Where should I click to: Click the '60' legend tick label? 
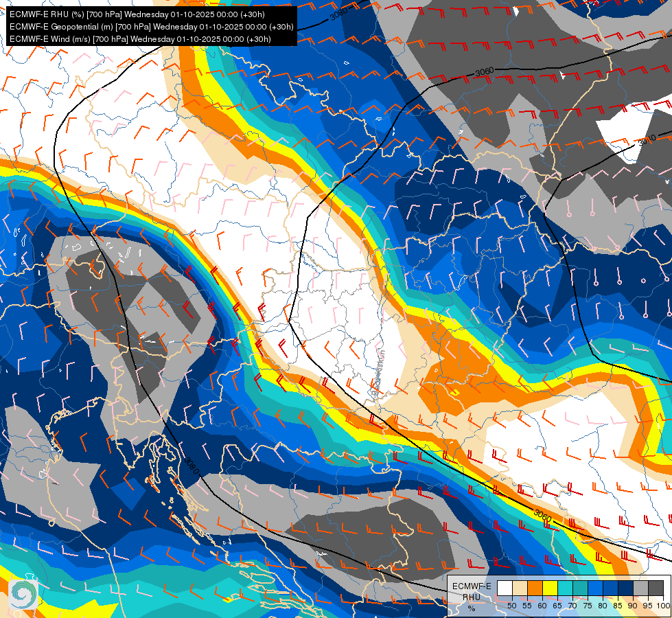pyautogui.click(x=542, y=606)
